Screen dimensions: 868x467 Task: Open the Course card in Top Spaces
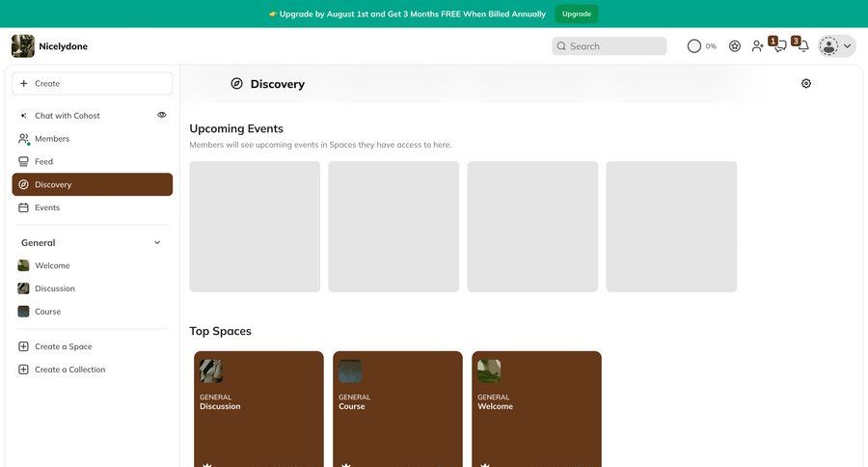point(397,409)
